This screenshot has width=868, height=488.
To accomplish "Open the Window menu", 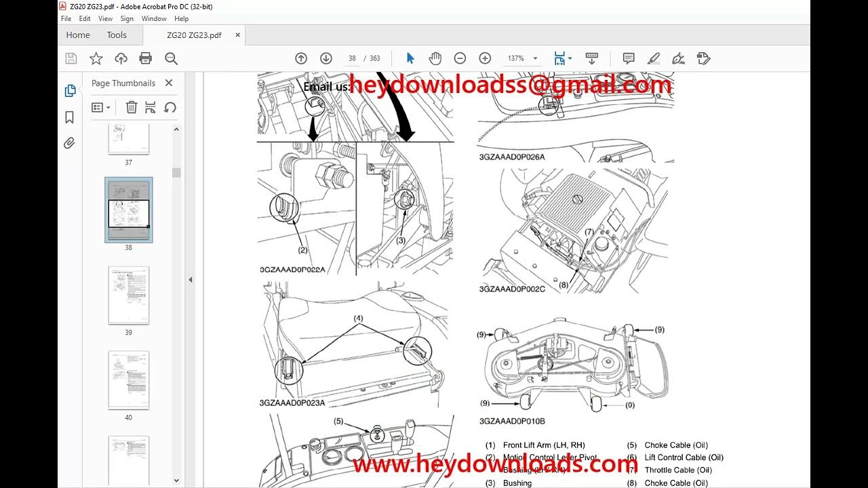I will click(x=154, y=19).
